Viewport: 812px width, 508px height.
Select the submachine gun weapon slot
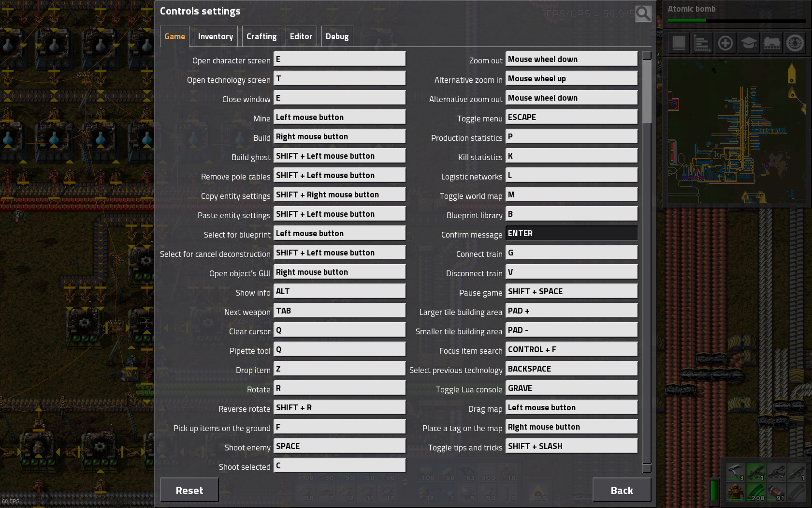[756, 472]
